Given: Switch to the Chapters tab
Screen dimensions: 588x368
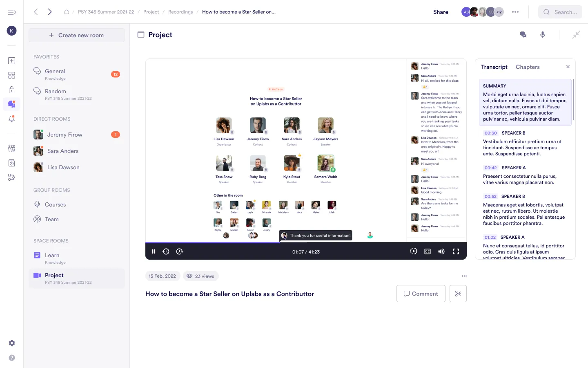Looking at the screenshot, I should click(x=528, y=67).
